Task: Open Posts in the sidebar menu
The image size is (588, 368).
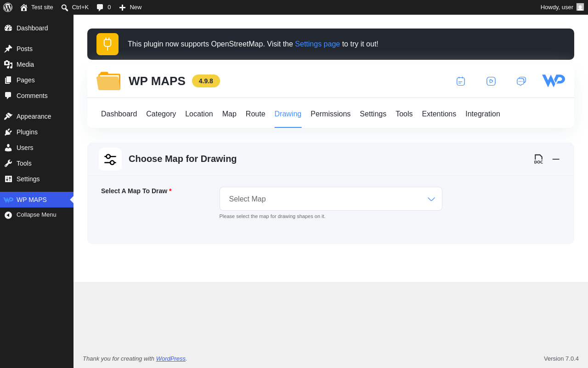Action: tap(25, 49)
